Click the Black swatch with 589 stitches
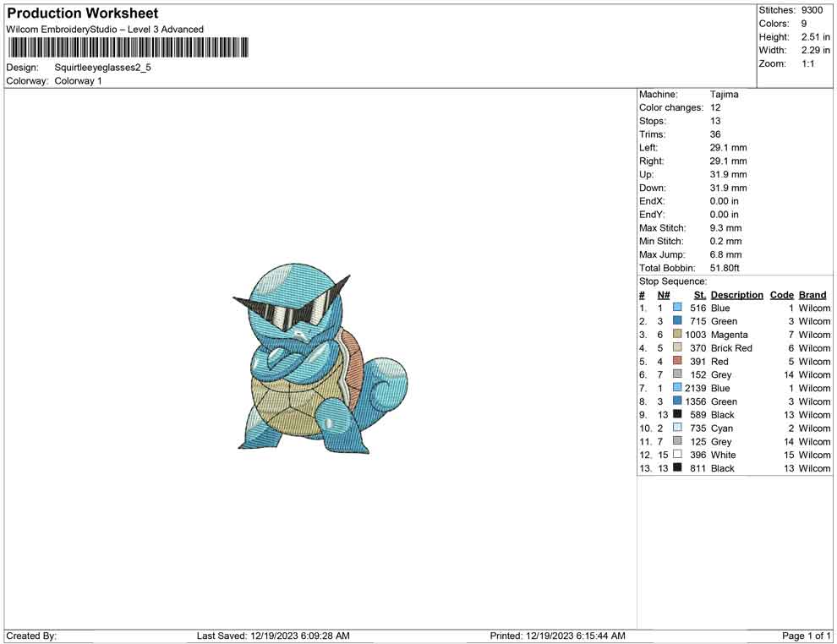Screen dimensions: 837x644 coord(677,414)
